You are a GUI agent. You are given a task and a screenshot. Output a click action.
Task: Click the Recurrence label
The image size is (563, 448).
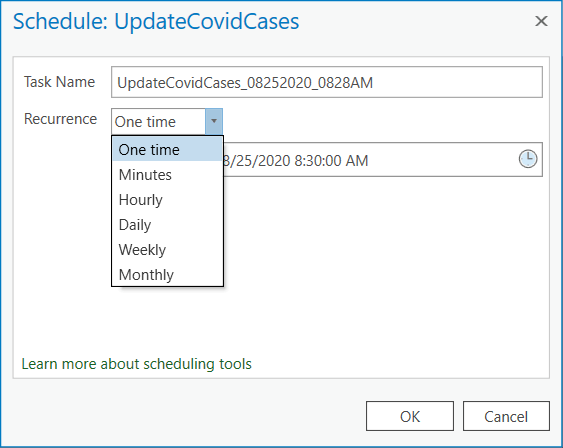[60, 119]
